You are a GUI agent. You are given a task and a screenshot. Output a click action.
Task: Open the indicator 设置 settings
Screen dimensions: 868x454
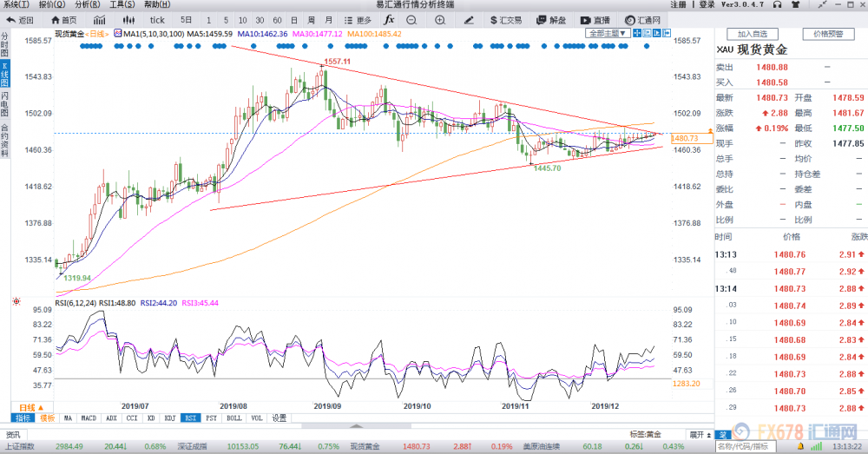279,418
